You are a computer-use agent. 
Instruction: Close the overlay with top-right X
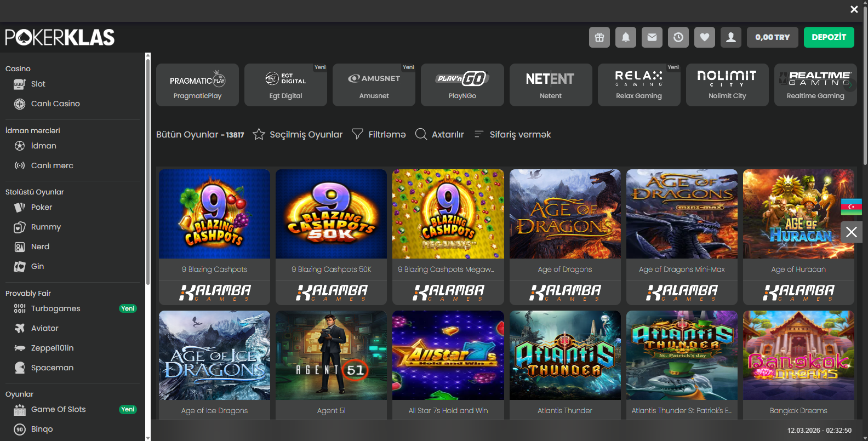click(854, 9)
